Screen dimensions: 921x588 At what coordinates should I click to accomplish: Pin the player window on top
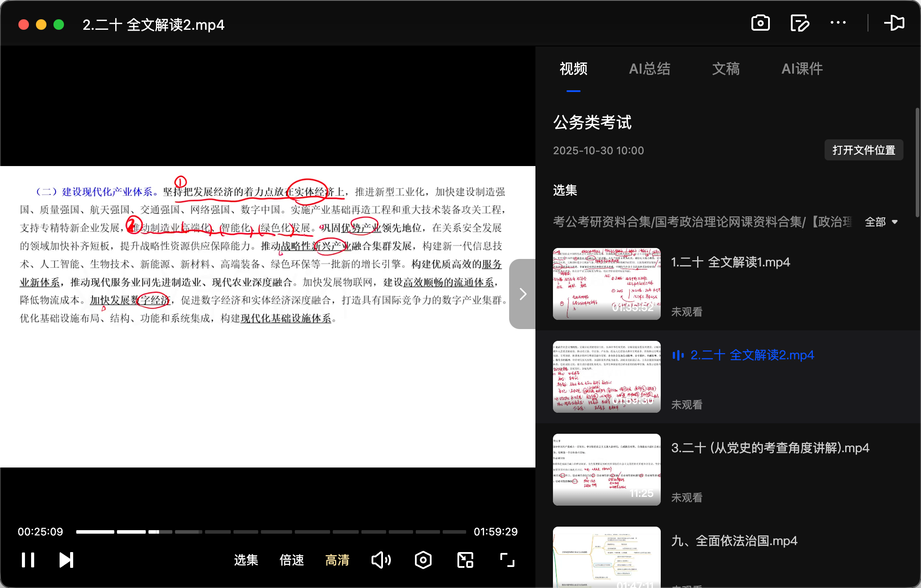pyautogui.click(x=895, y=23)
